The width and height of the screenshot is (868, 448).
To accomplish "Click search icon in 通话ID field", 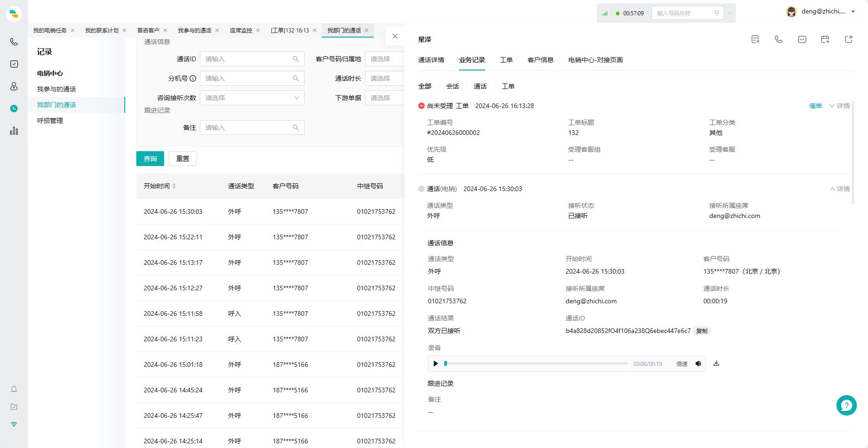I will point(296,59).
